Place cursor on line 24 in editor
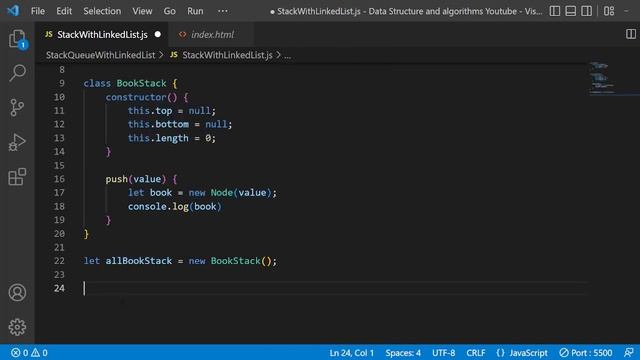Screen dimensions: 640x360 point(335,288)
